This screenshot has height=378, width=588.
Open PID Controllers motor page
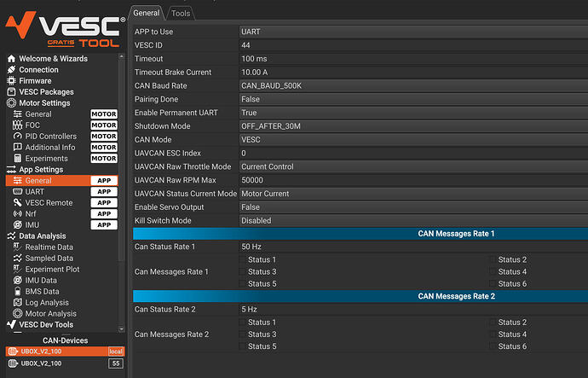coord(62,137)
